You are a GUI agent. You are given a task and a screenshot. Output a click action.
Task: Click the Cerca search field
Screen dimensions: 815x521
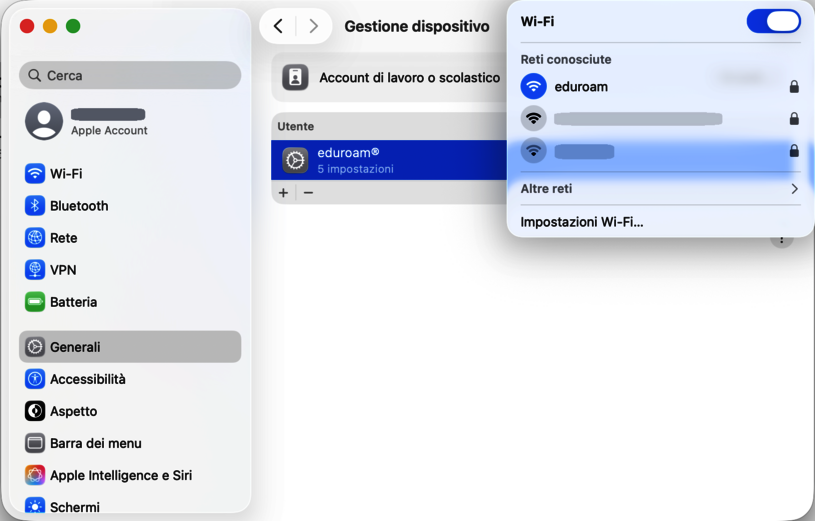click(130, 75)
